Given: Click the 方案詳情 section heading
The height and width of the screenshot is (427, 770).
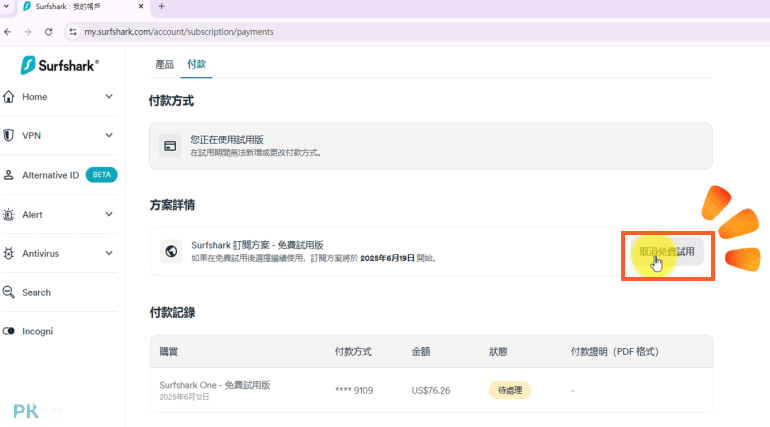Looking at the screenshot, I should (172, 205).
